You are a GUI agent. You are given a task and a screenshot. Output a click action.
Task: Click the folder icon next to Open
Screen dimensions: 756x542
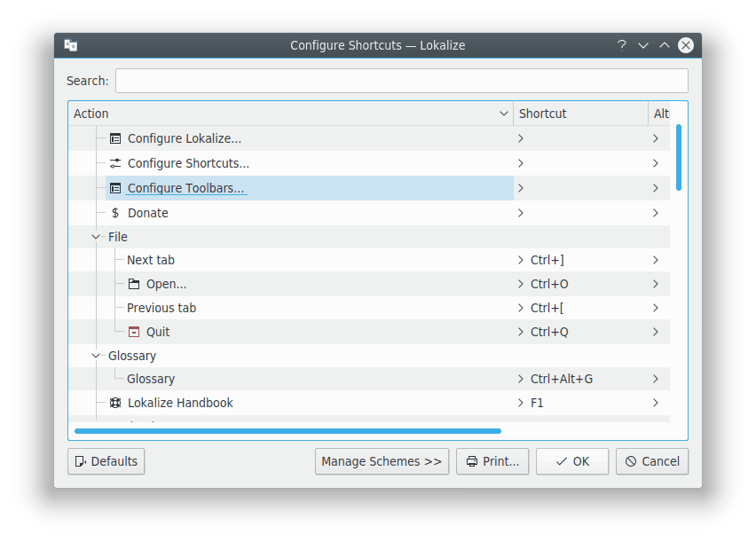click(133, 283)
